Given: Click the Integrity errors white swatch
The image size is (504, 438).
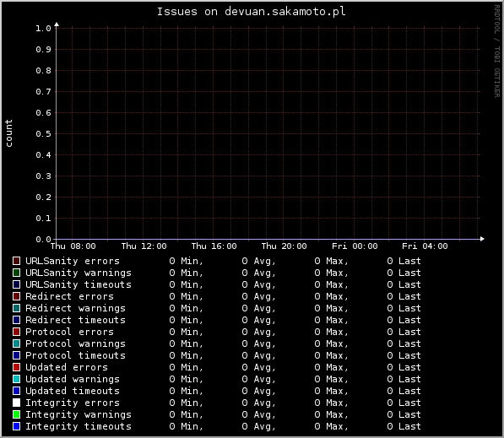Looking at the screenshot, I should [x=16, y=403].
